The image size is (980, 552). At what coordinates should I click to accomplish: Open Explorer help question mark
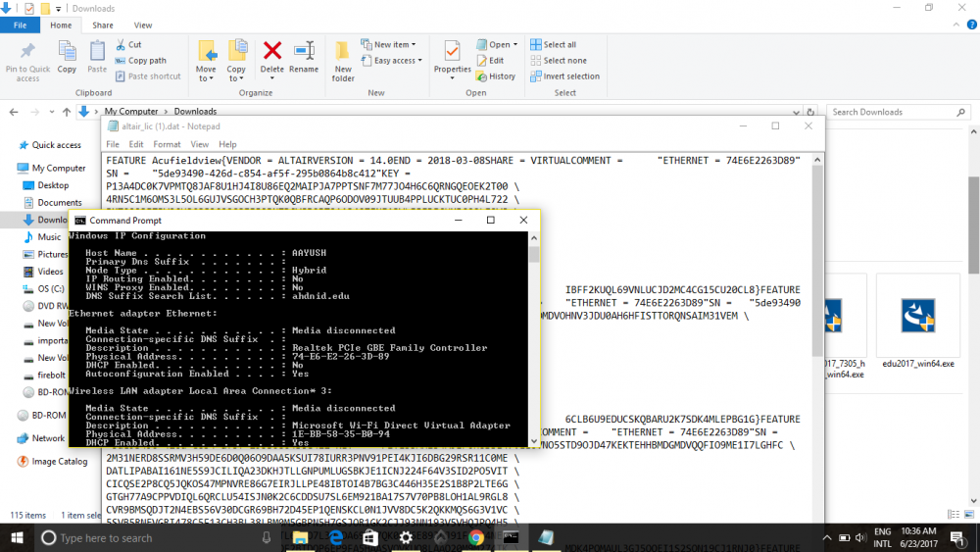coord(972,25)
